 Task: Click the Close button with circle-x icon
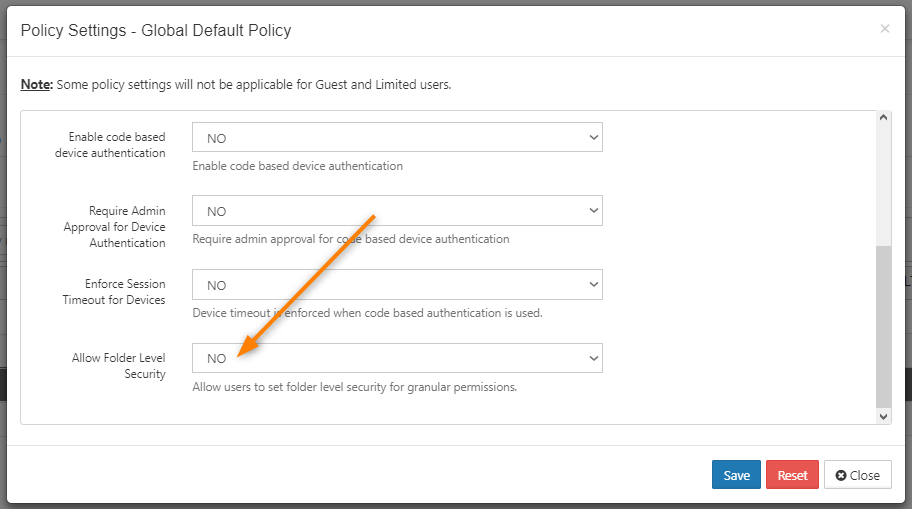(x=857, y=475)
